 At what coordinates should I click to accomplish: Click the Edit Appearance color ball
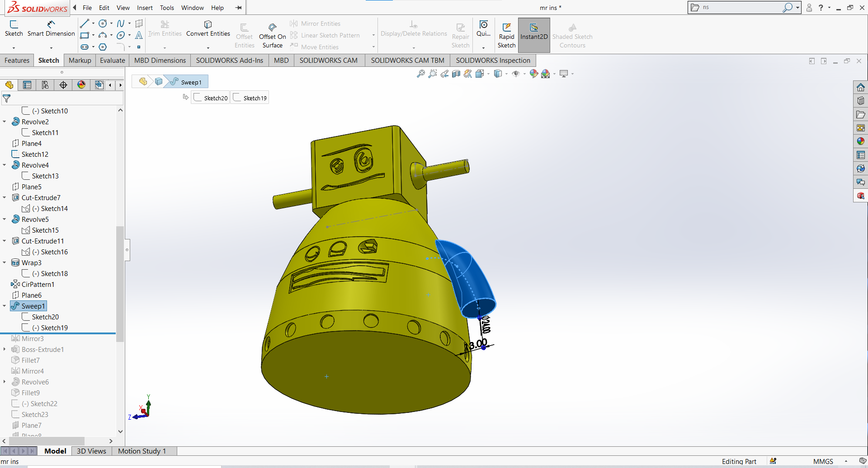(x=534, y=74)
